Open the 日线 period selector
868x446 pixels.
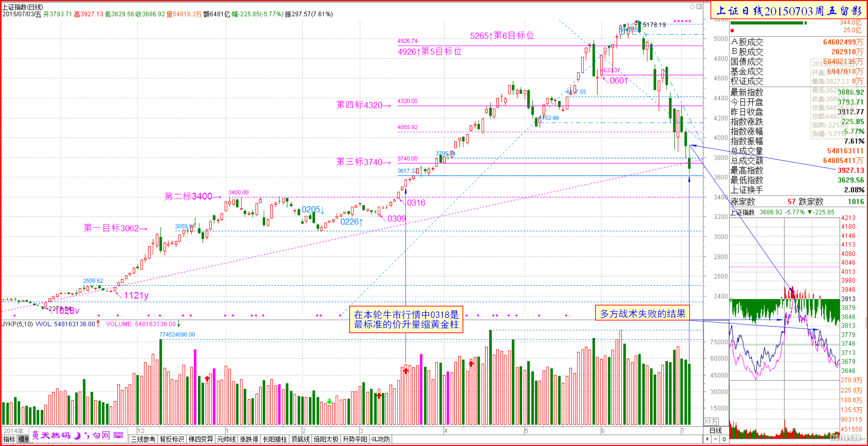coord(716,431)
